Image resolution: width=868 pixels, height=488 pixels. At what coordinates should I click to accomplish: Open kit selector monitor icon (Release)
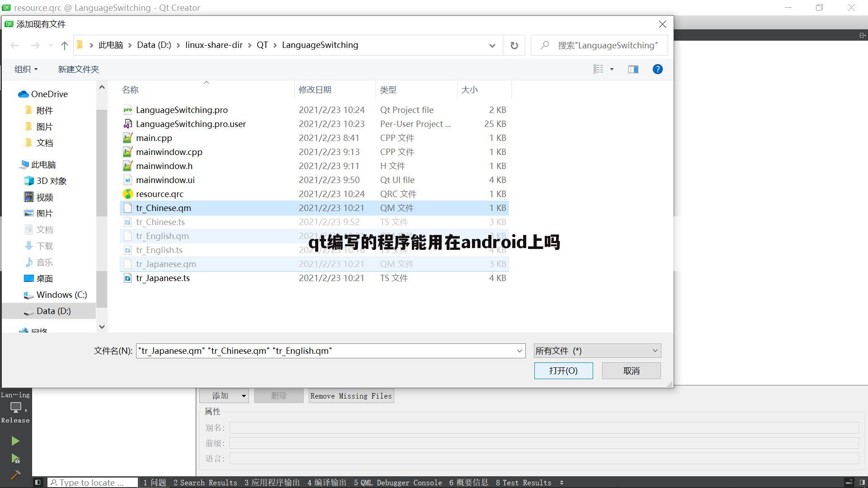tap(16, 408)
